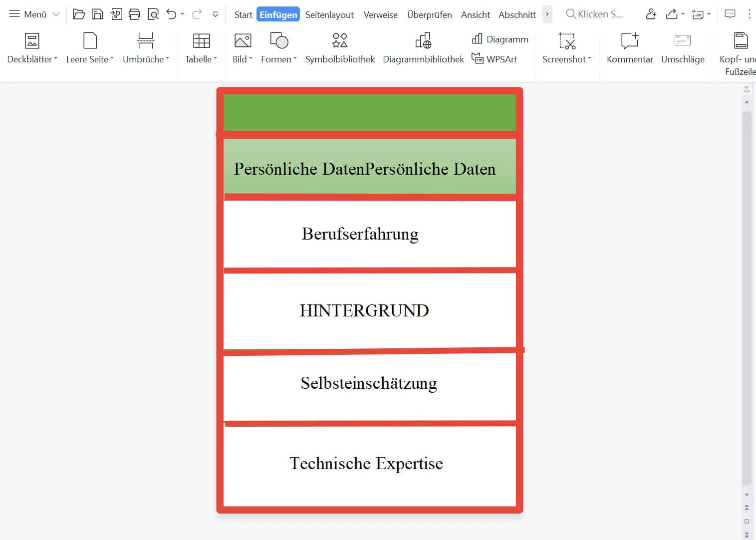Image resolution: width=756 pixels, height=540 pixels.
Task: Open print preview magnifier icon
Action: point(153,14)
